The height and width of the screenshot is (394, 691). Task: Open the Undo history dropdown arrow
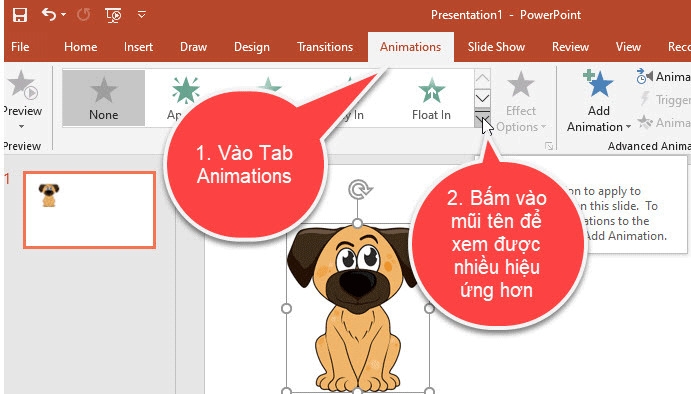[64, 15]
